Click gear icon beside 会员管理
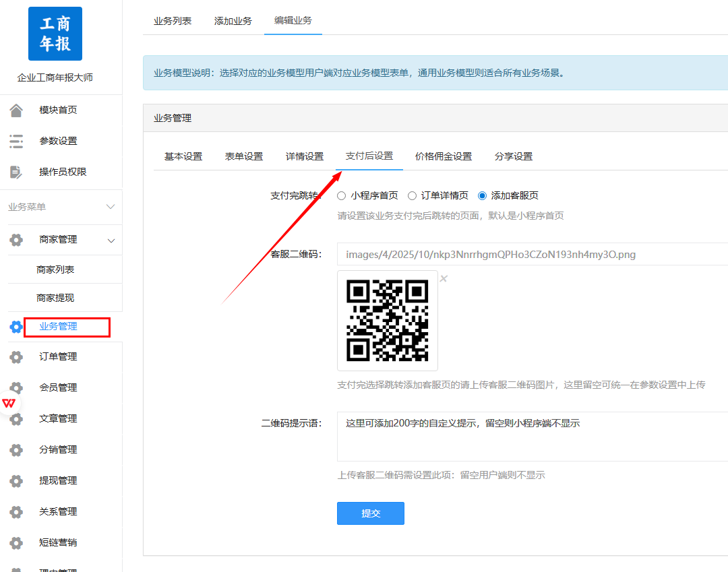 pos(16,387)
